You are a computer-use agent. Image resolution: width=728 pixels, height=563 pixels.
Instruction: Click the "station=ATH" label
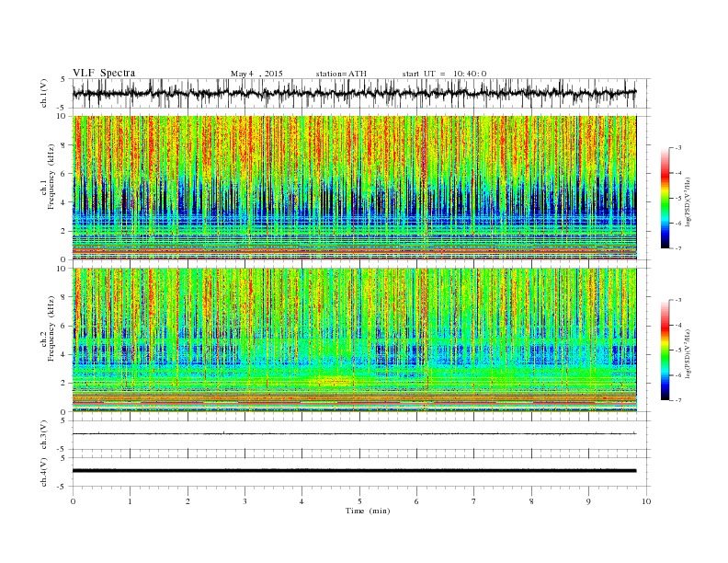pyautogui.click(x=341, y=74)
